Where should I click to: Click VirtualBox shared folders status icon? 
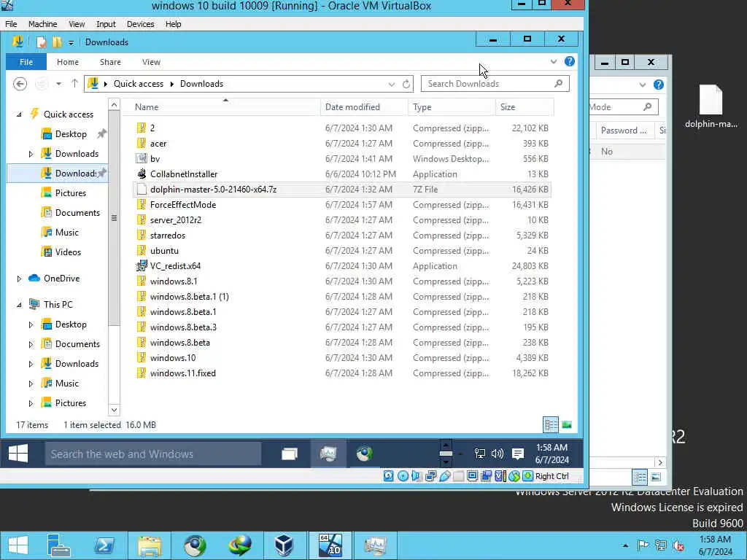pos(458,476)
